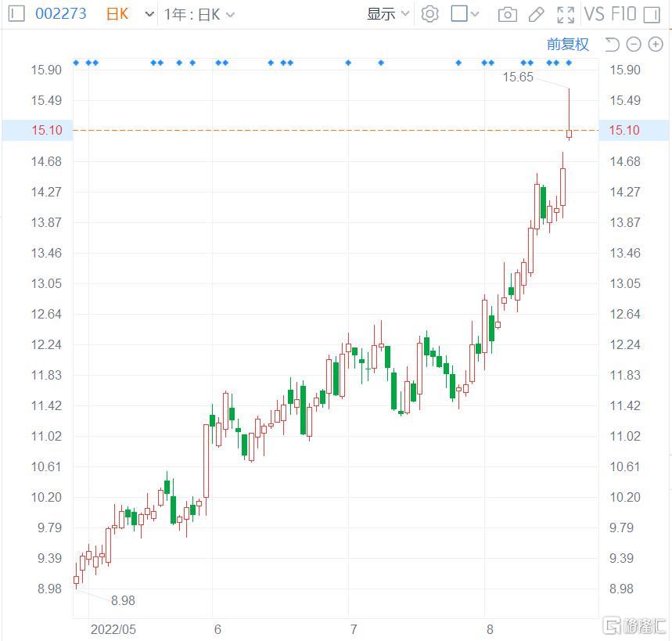Toggle the right side panel icon
The image size is (672, 641).
point(652,15)
